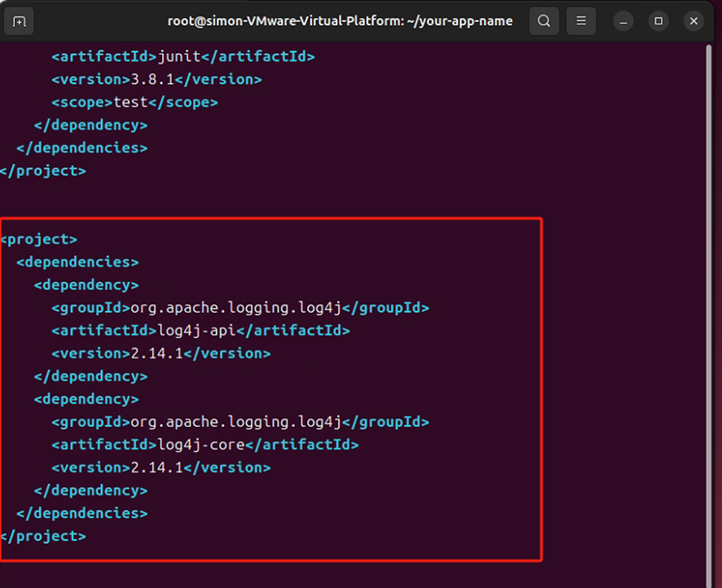
Task: Close the terminal window
Action: pos(693,21)
